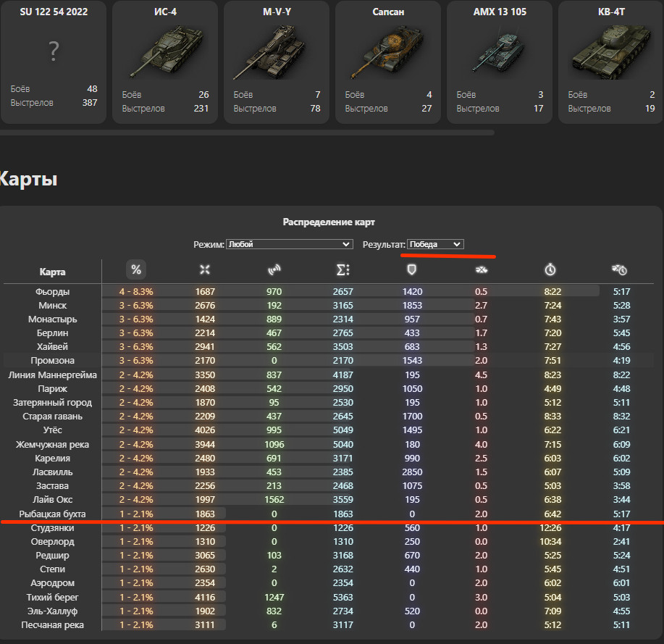This screenshot has width=664, height=644.
Task: Select the SU 122 54 2022 card
Action: pos(54,62)
